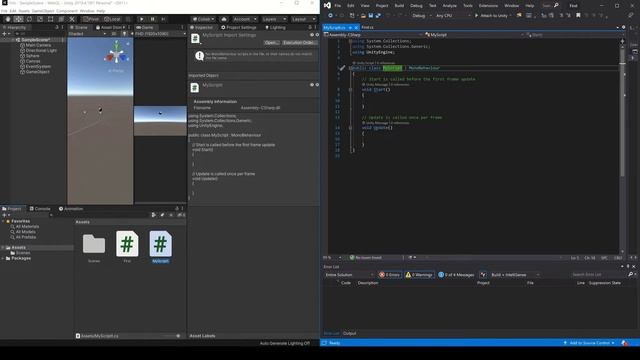The height and width of the screenshot is (360, 640).
Task: Toggle scene lighting bulb icon
Action: (124, 34)
